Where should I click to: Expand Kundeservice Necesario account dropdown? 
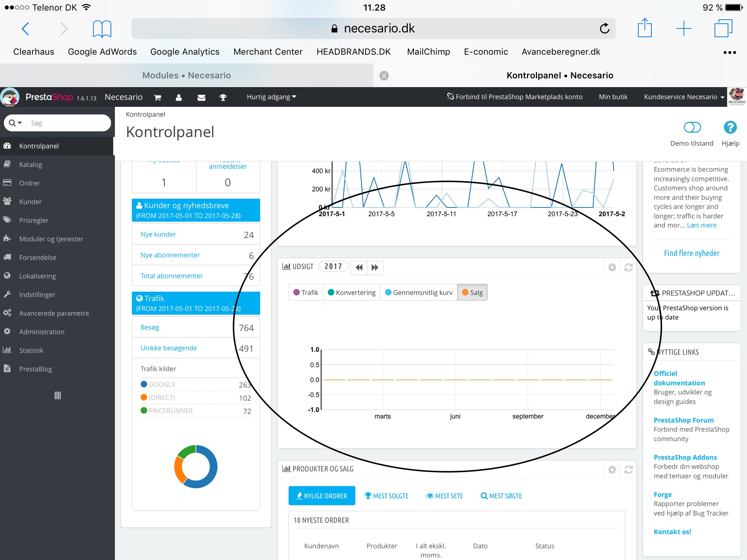pyautogui.click(x=684, y=97)
